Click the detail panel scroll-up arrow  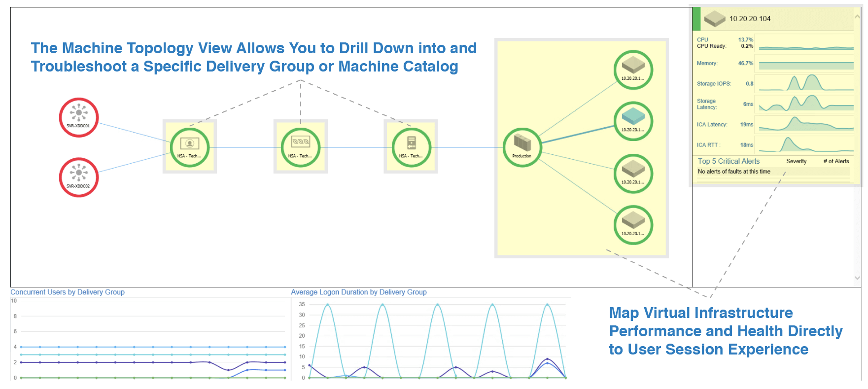(x=858, y=16)
